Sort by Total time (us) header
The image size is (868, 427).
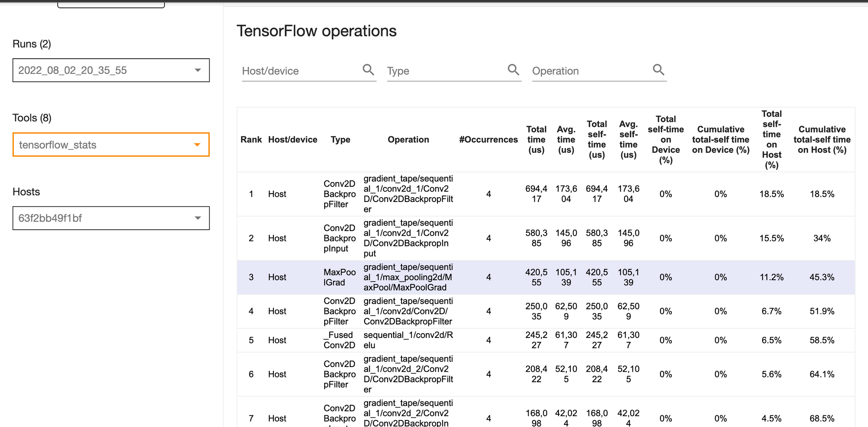point(536,139)
